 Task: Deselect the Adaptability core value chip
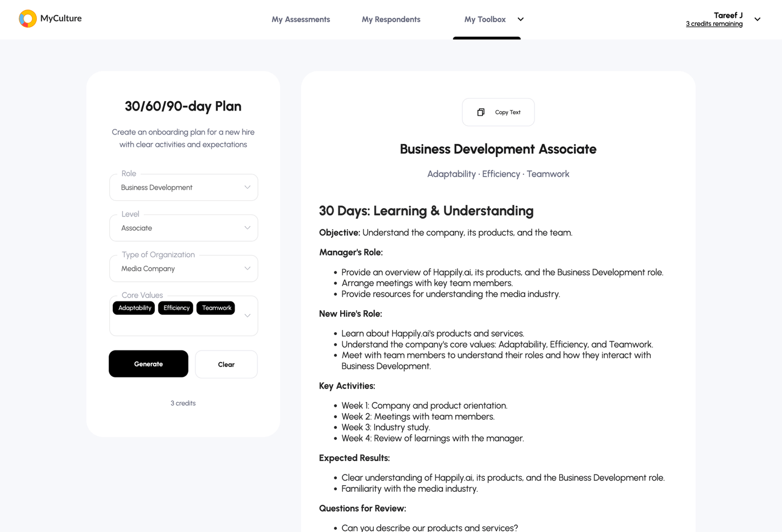pos(133,308)
